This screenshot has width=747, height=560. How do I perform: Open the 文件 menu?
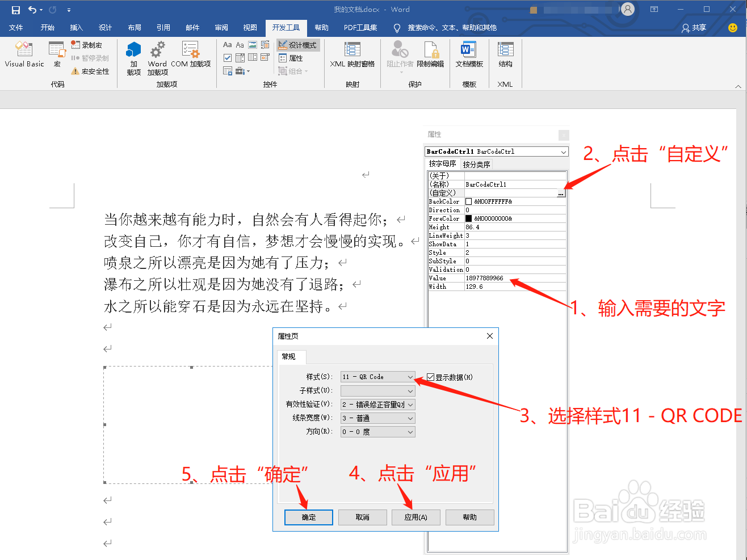pyautogui.click(x=16, y=28)
